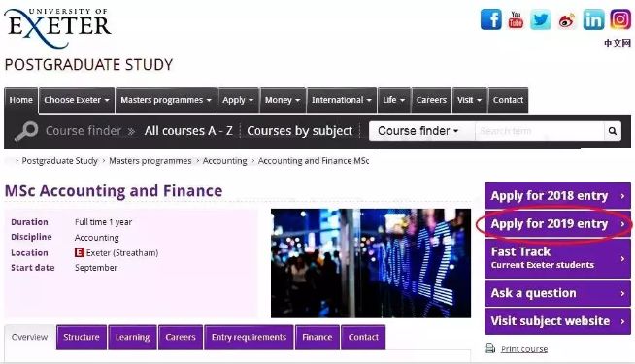
Task: Expand the Course finder dropdown
Action: coord(421,131)
